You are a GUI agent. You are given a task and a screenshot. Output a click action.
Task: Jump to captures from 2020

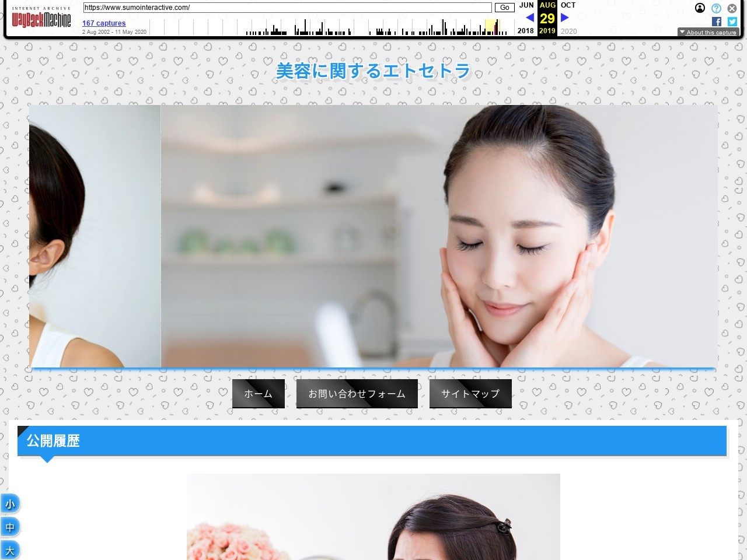(568, 31)
